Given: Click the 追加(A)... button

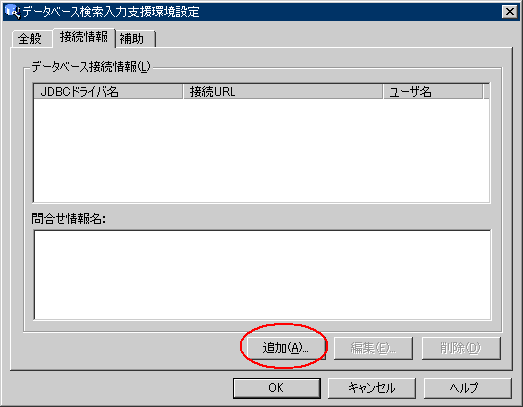Looking at the screenshot, I should [286, 348].
